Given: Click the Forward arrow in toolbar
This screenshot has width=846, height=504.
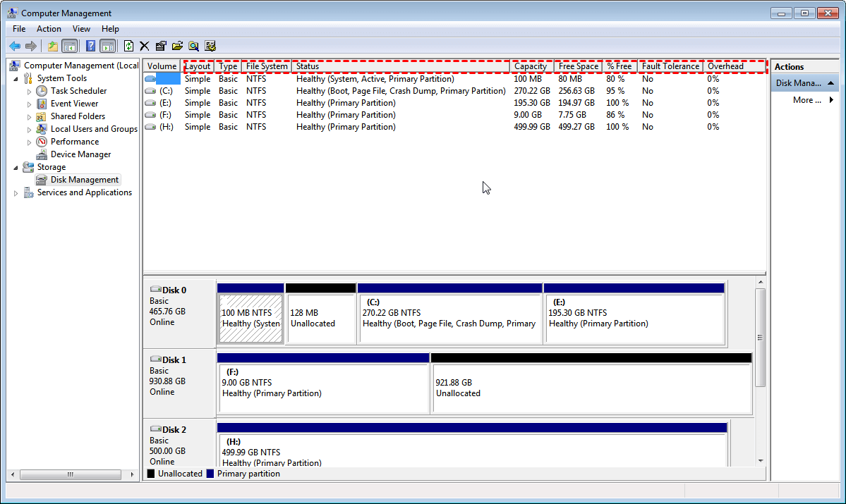Looking at the screenshot, I should click(31, 47).
